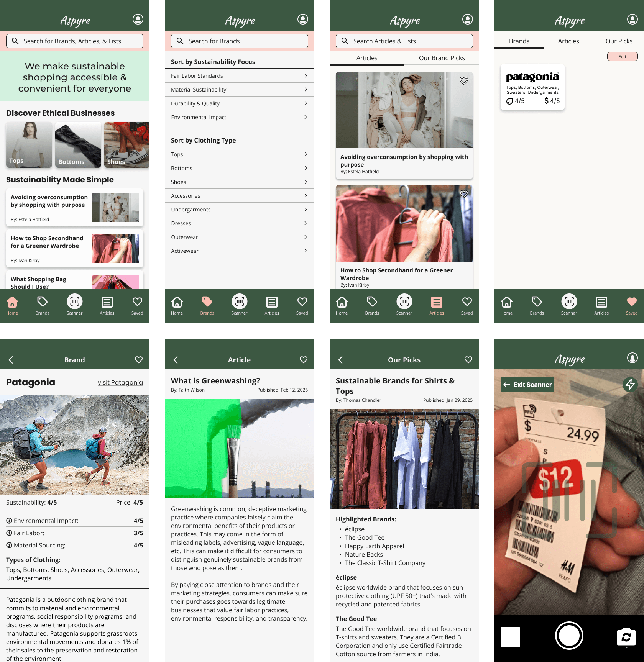Open the Articles tab on saved screen

[568, 41]
